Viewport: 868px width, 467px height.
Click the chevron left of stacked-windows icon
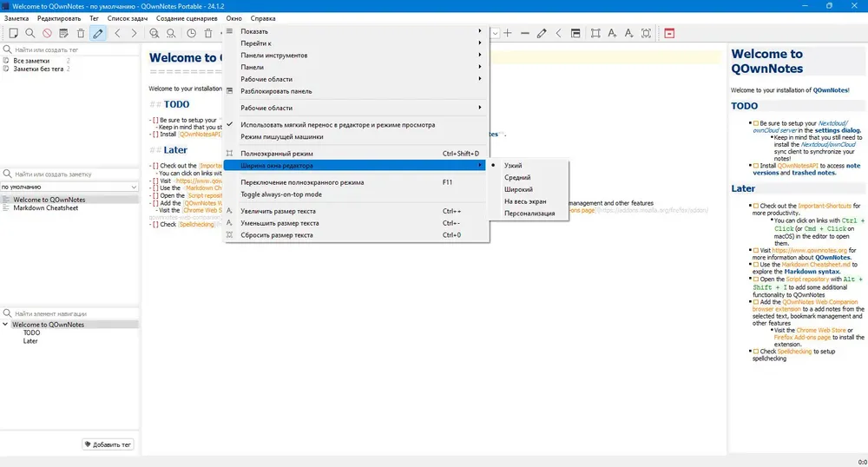click(558, 33)
